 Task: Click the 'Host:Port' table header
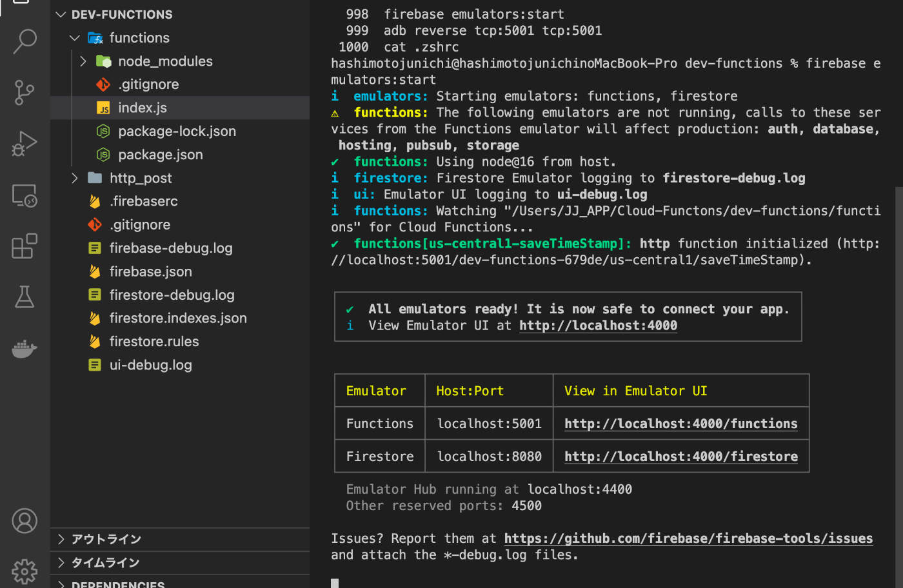470,391
